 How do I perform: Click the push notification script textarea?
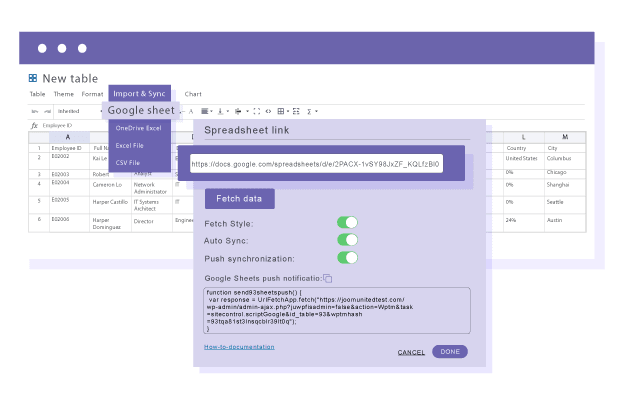click(337, 310)
